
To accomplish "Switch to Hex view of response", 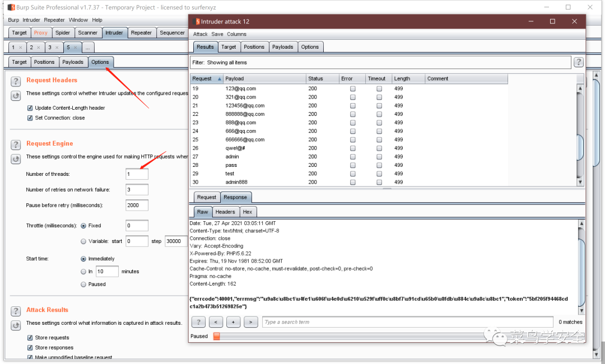I will (x=248, y=212).
